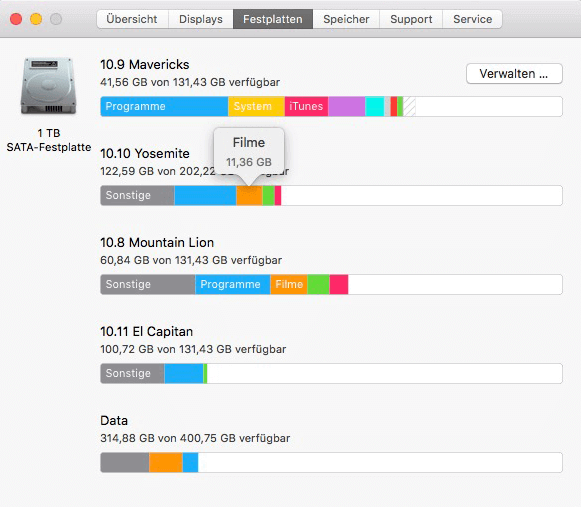Open the Service tab
Screen dimensions: 581x507
coord(472,19)
